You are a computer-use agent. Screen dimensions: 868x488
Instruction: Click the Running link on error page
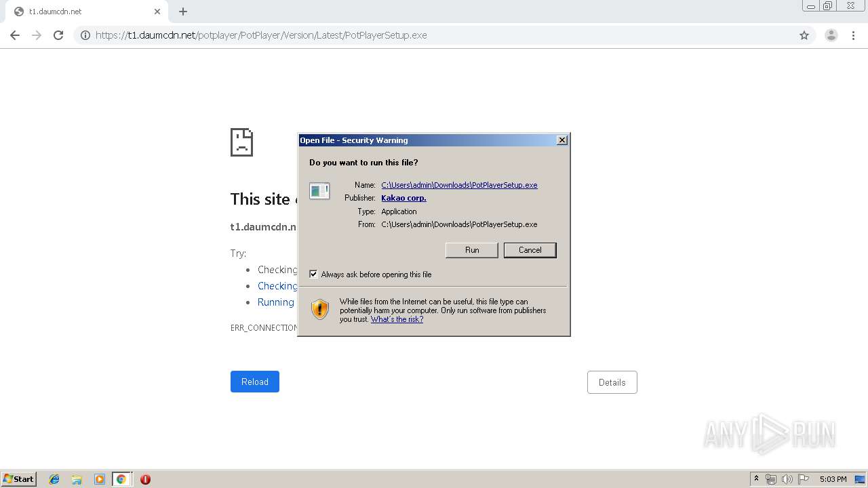coord(276,302)
